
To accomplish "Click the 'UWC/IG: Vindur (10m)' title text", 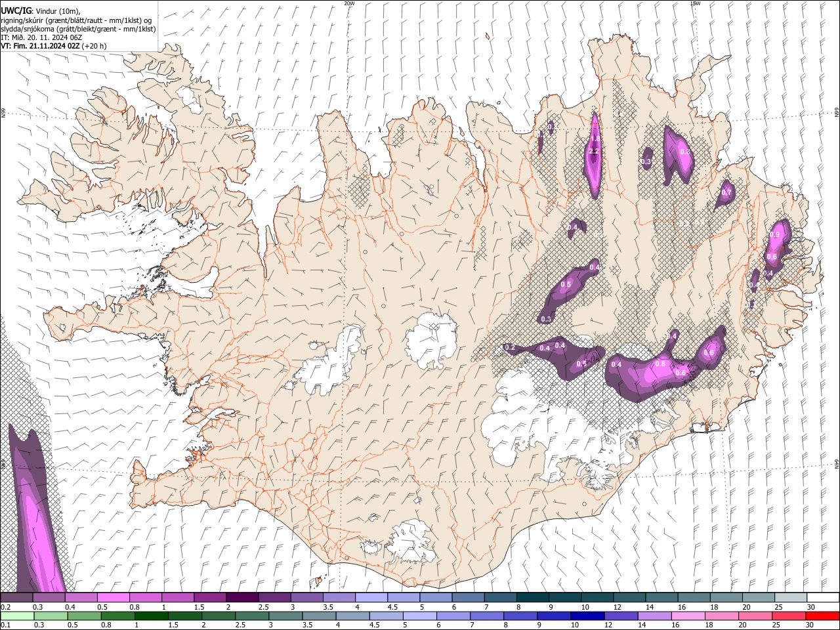I will [x=40, y=10].
